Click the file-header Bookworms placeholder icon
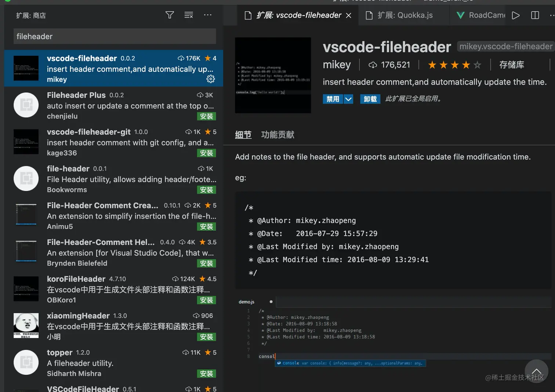 click(x=26, y=179)
